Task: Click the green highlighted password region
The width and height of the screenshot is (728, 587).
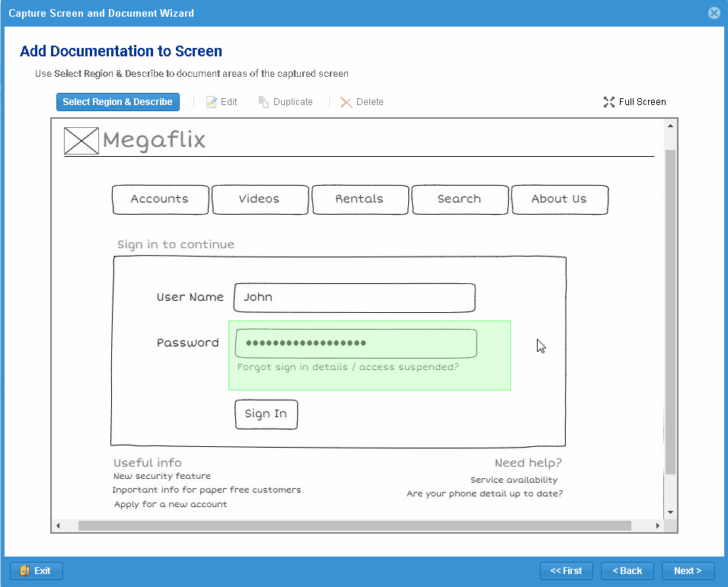Action: point(369,356)
